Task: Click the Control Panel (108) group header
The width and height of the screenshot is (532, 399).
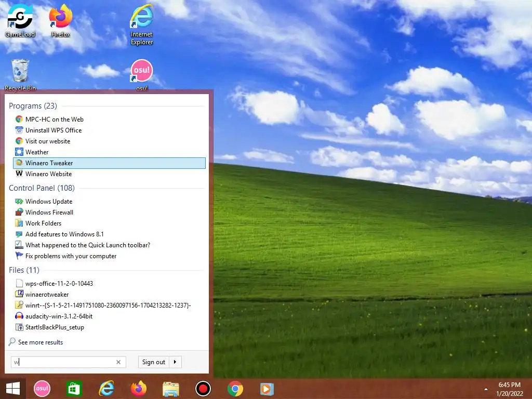Action: pyautogui.click(x=42, y=188)
